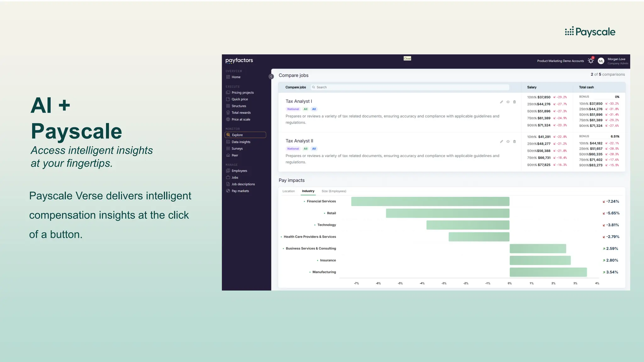The image size is (644, 362).
Task: Click the Technology industry label
Action: pos(326,225)
